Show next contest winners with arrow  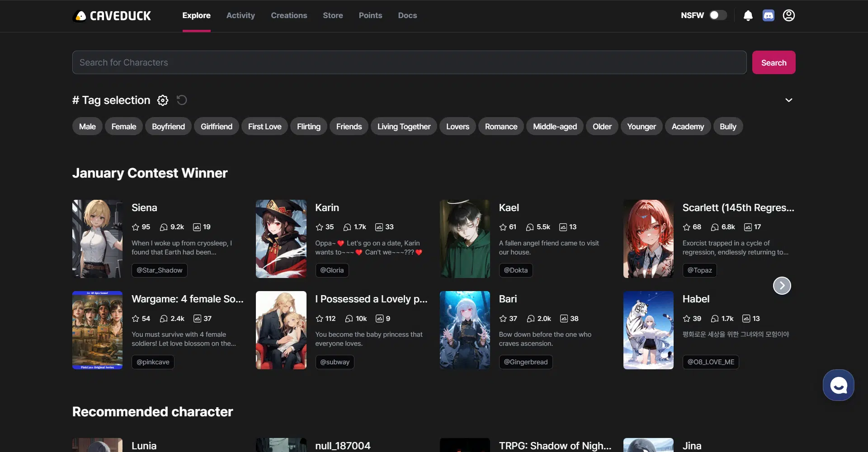click(782, 286)
